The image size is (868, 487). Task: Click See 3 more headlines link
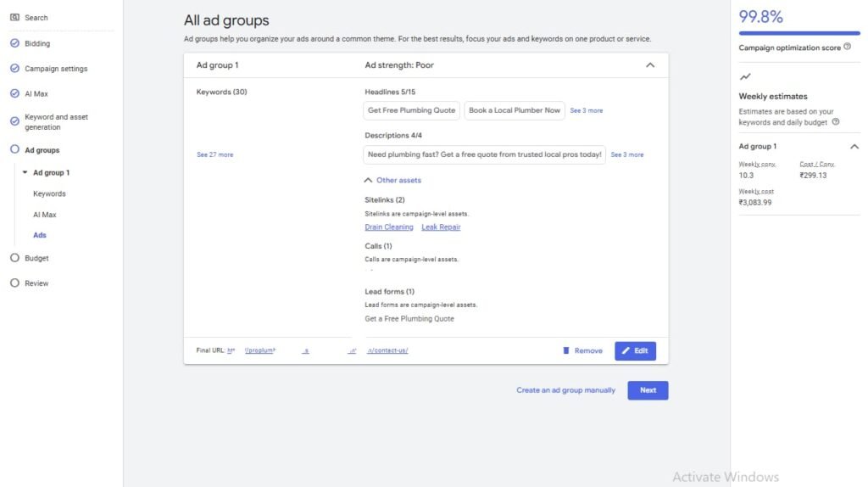587,110
